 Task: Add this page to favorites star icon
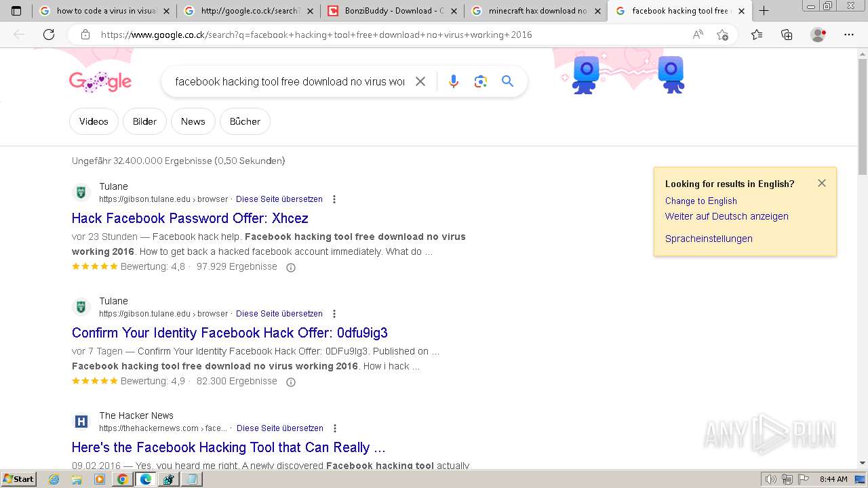(723, 35)
